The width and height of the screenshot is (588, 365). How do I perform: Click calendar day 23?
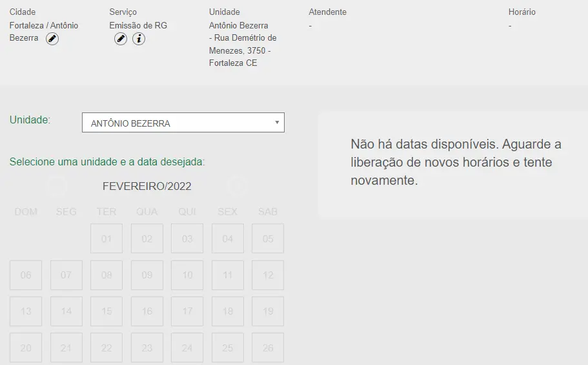click(147, 348)
